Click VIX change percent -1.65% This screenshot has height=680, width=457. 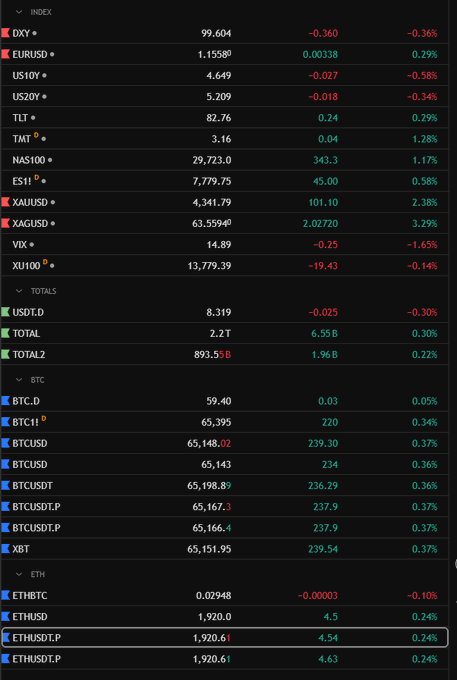tap(422, 245)
